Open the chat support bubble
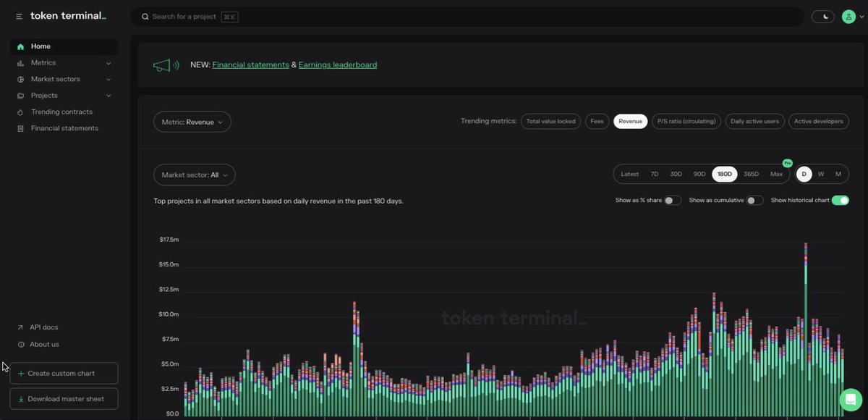The image size is (868, 420). [851, 400]
